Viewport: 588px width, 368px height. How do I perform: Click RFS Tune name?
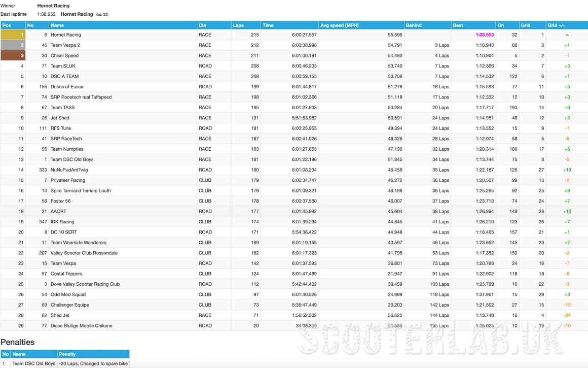click(61, 128)
